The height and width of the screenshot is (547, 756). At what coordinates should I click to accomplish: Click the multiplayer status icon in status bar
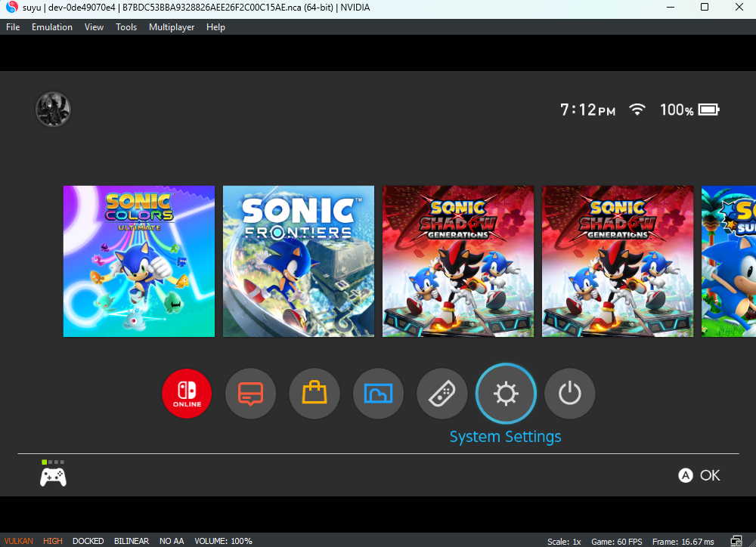(736, 541)
